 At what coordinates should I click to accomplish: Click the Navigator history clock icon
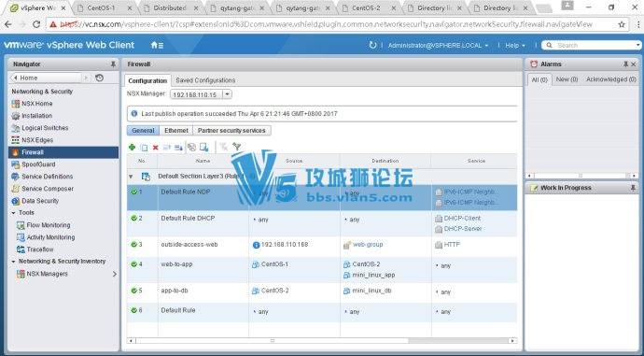click(99, 78)
